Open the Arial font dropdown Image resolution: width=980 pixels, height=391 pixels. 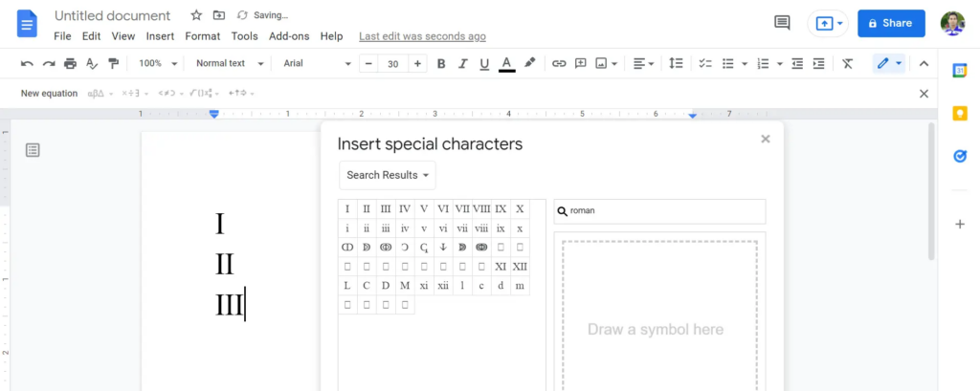(x=317, y=63)
